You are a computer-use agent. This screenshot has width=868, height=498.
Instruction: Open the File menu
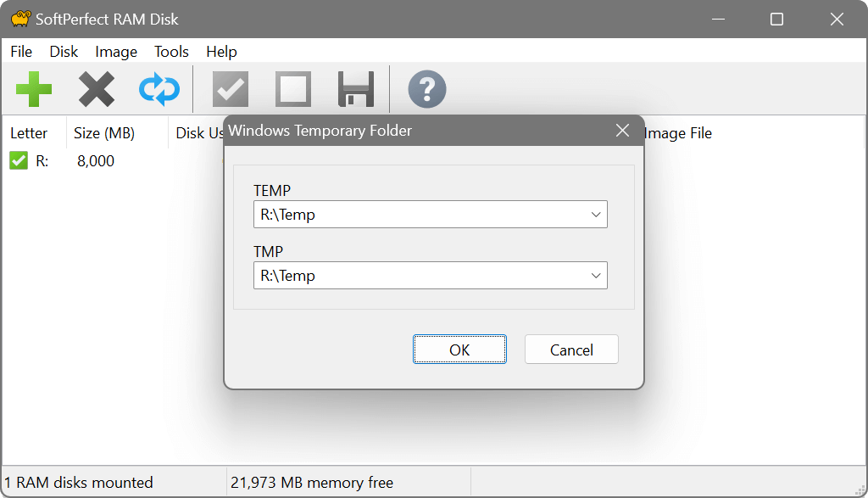[x=21, y=52]
